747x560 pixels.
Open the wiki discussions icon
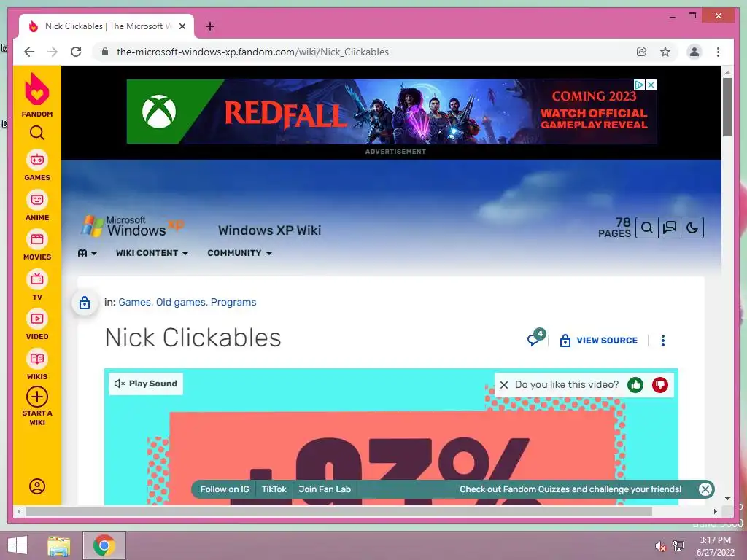coord(670,227)
